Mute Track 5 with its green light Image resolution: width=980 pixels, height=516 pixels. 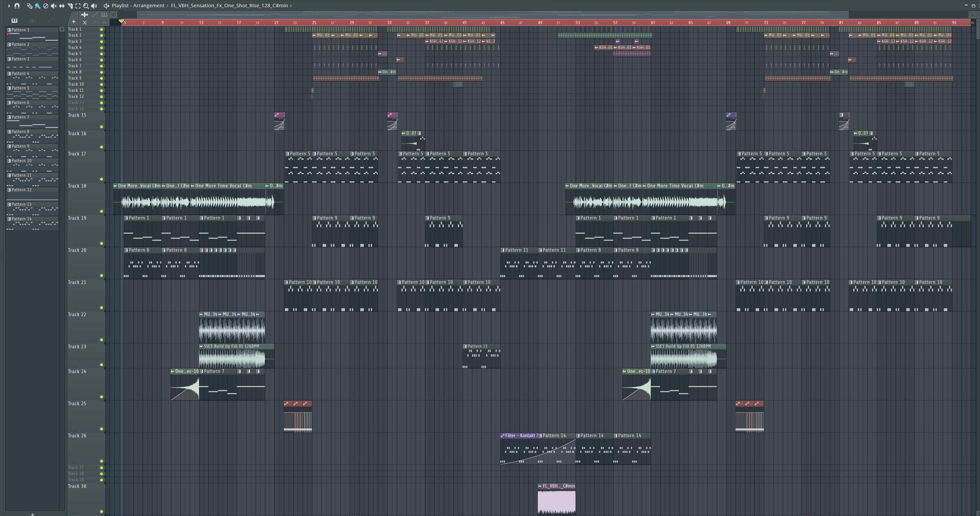tap(101, 54)
